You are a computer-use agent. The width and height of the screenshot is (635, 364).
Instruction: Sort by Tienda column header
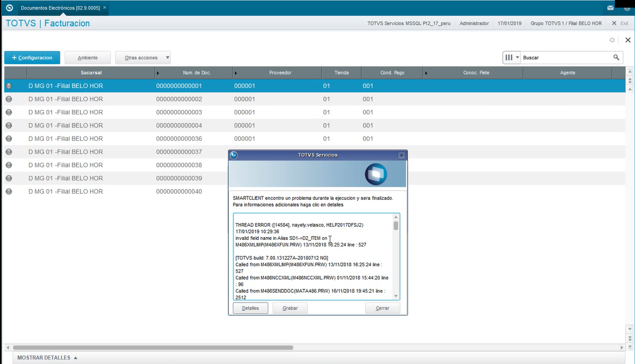(341, 73)
